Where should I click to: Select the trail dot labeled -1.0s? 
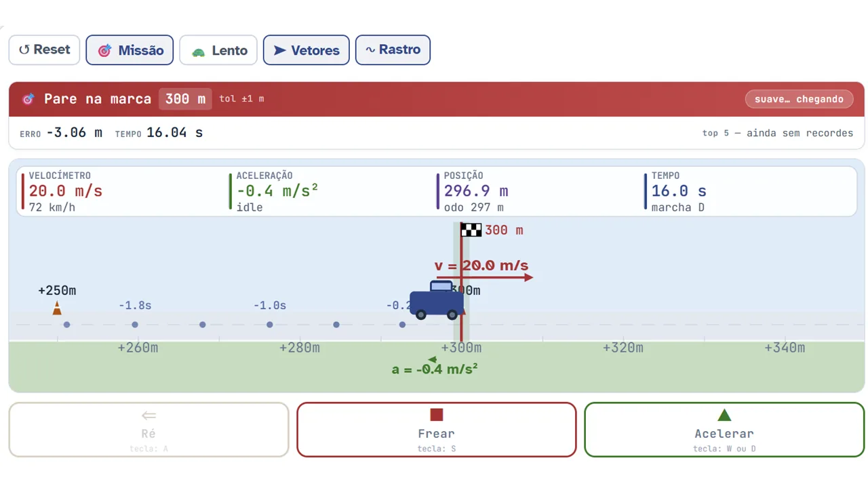coord(270,325)
